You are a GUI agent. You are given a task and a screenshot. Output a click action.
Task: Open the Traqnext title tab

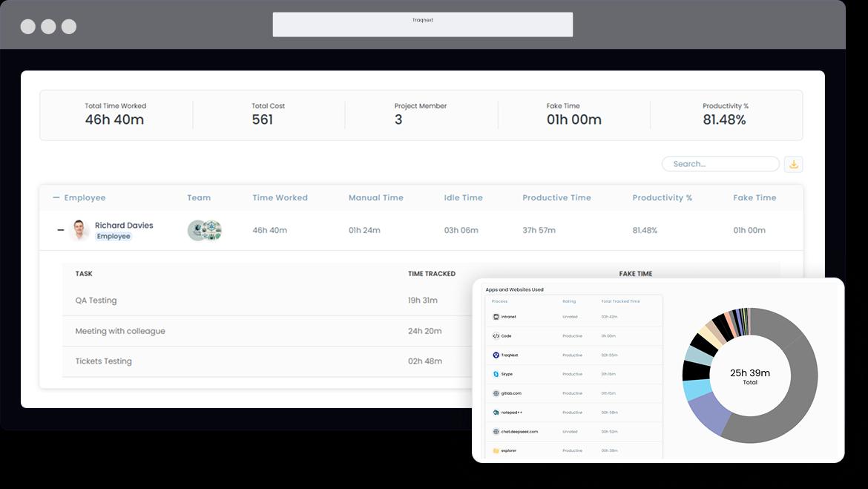422,24
